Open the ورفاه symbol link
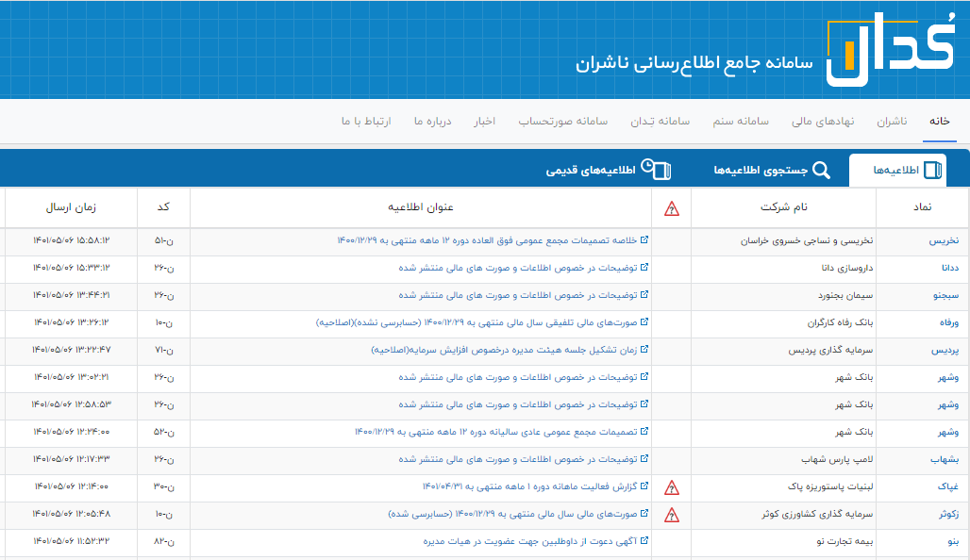 pyautogui.click(x=949, y=322)
